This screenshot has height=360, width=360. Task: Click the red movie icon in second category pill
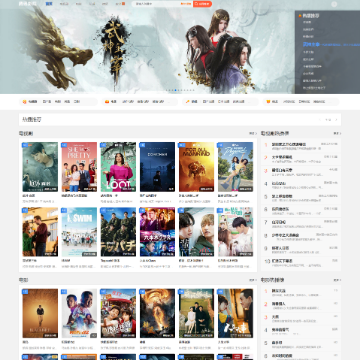click(x=107, y=102)
